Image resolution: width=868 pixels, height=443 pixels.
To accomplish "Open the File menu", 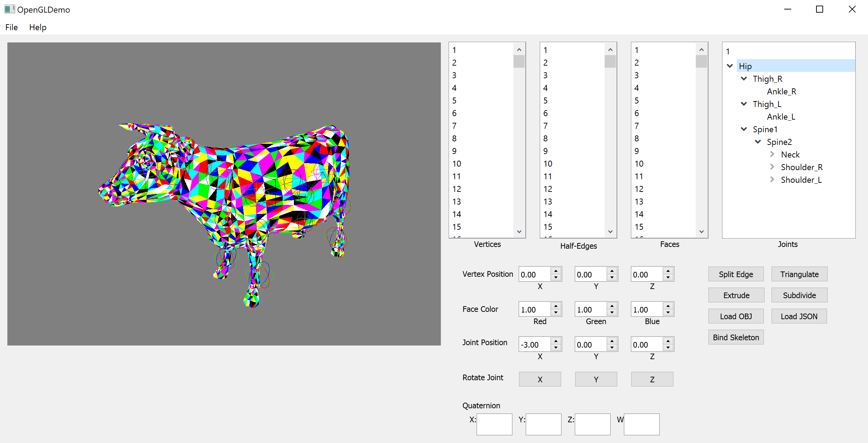I will (12, 27).
